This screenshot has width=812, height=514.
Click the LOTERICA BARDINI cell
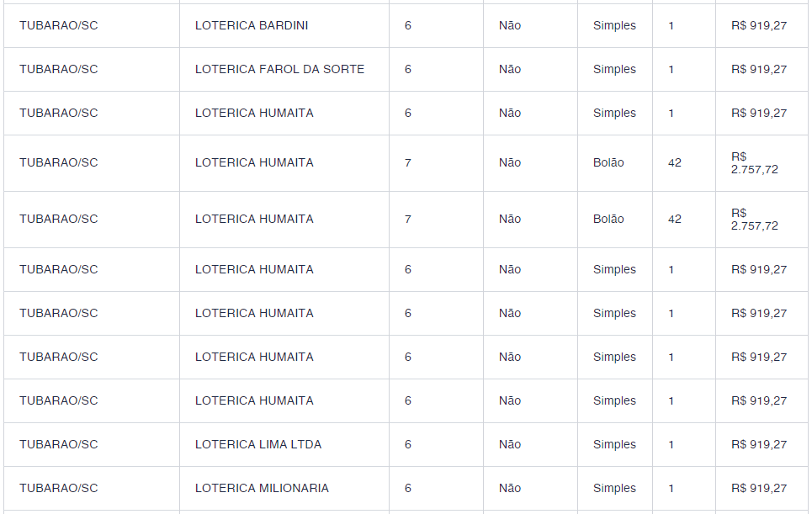[x=252, y=26]
